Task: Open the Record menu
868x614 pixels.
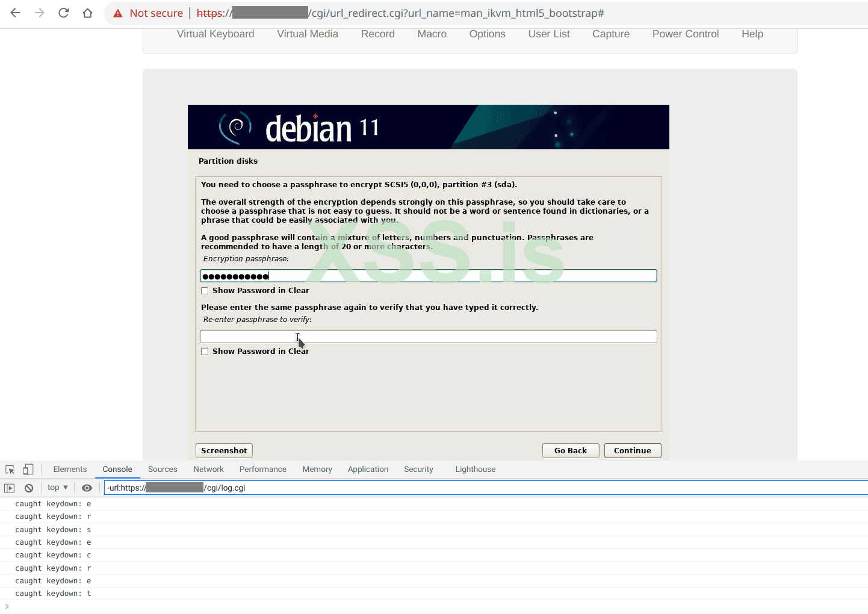Action: (x=378, y=34)
